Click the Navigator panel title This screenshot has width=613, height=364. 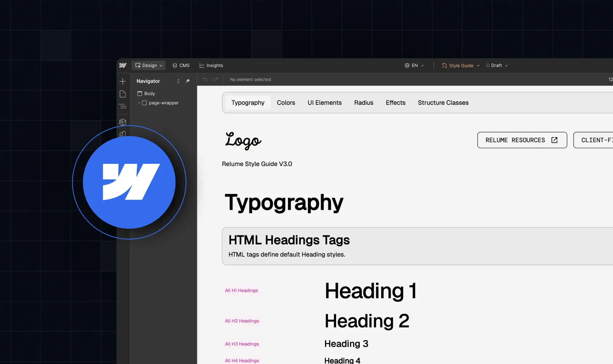148,81
